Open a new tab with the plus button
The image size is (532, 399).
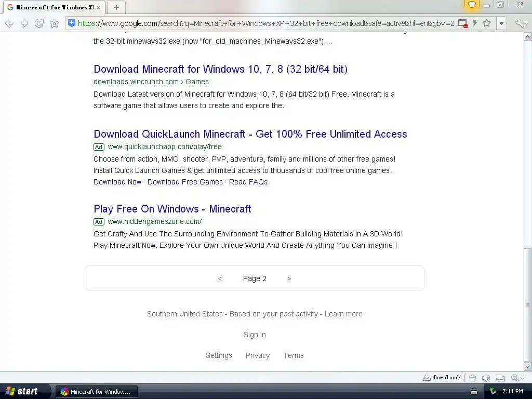coord(116,7)
